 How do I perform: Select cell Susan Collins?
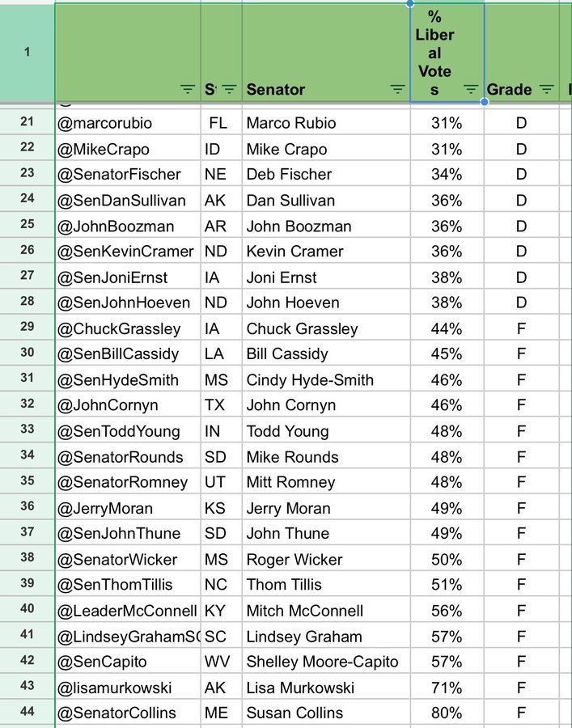(325, 713)
